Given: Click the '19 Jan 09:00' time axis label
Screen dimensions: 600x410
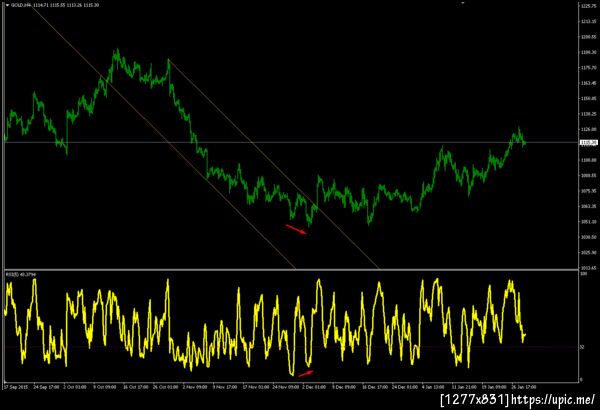Looking at the screenshot, I should click(494, 387).
